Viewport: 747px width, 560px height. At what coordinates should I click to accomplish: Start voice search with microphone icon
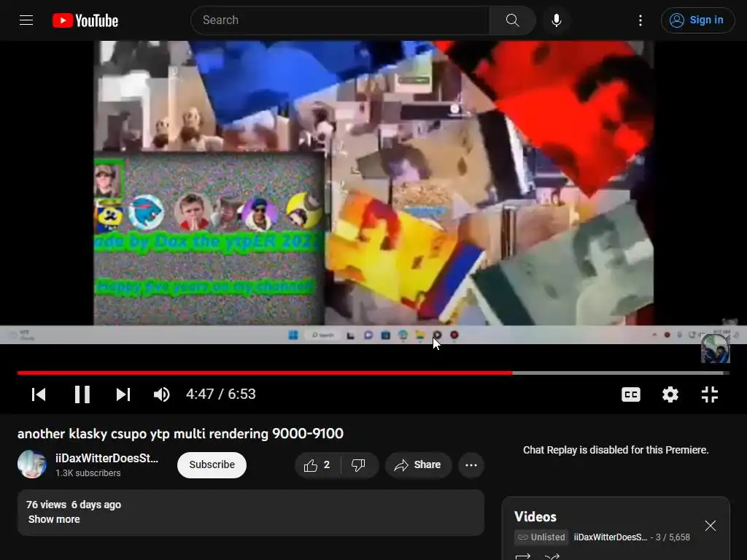pyautogui.click(x=556, y=20)
